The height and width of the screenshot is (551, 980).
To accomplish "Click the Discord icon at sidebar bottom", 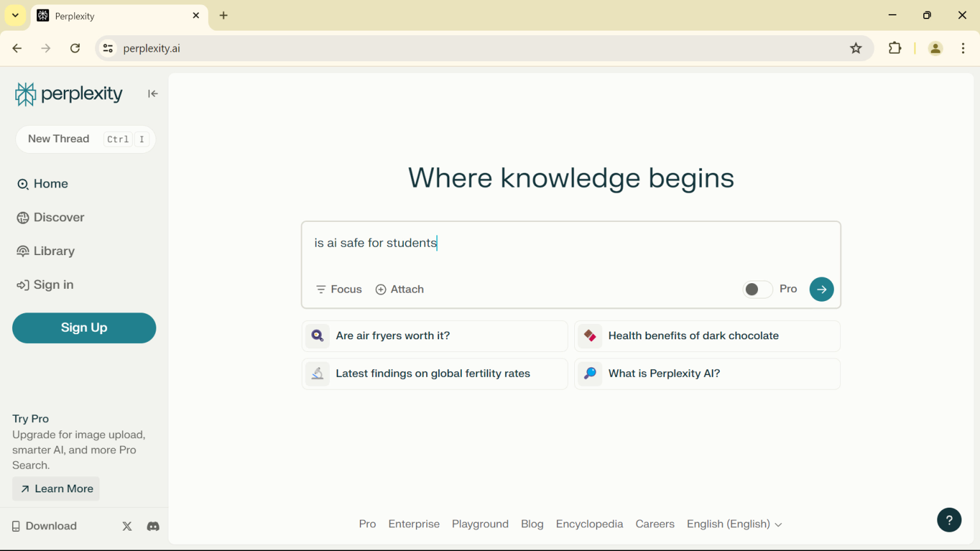I will (x=153, y=526).
